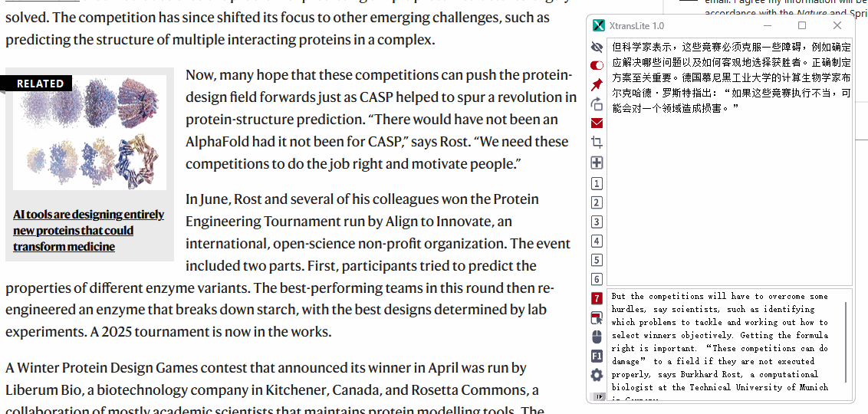The image size is (868, 414).
Task: Click the red envelope mail icon
Action: point(597,123)
